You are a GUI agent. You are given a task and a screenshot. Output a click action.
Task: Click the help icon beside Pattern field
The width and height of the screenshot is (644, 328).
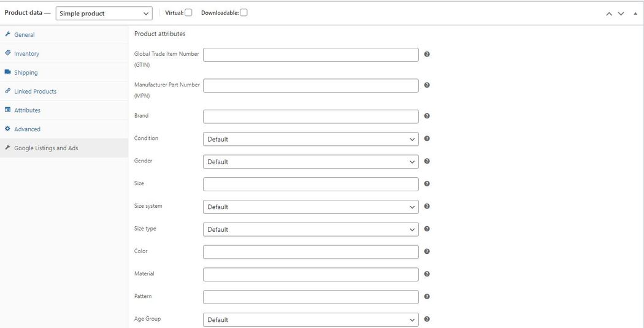pyautogui.click(x=427, y=297)
